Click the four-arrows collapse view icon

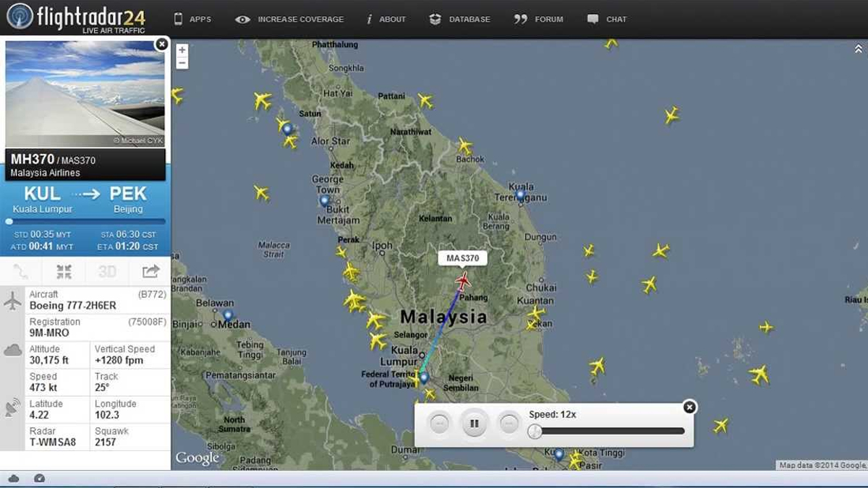coord(64,272)
